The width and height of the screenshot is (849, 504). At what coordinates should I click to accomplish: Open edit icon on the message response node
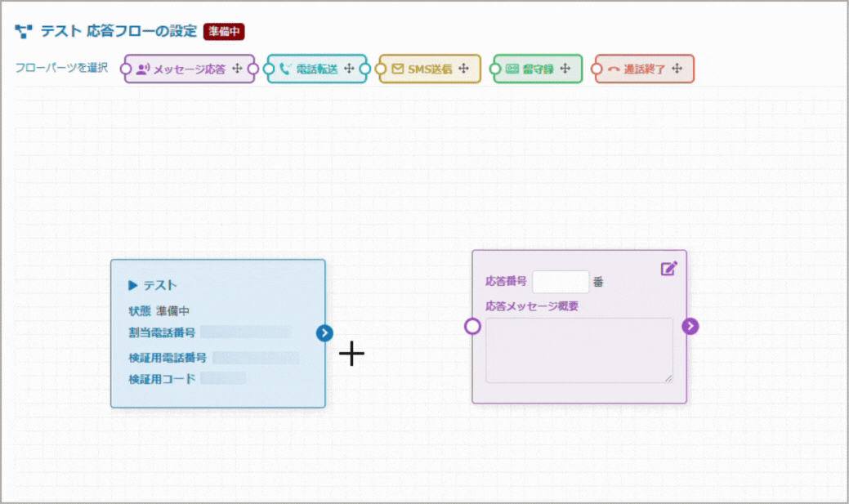[668, 269]
